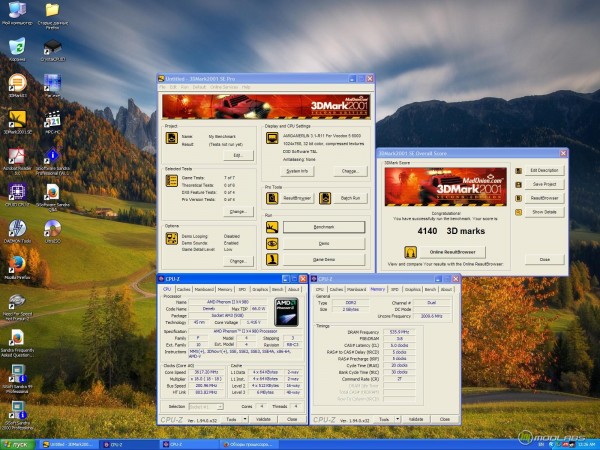This screenshot has height=450, width=600.
Task: Click the System Info button
Action: [297, 171]
